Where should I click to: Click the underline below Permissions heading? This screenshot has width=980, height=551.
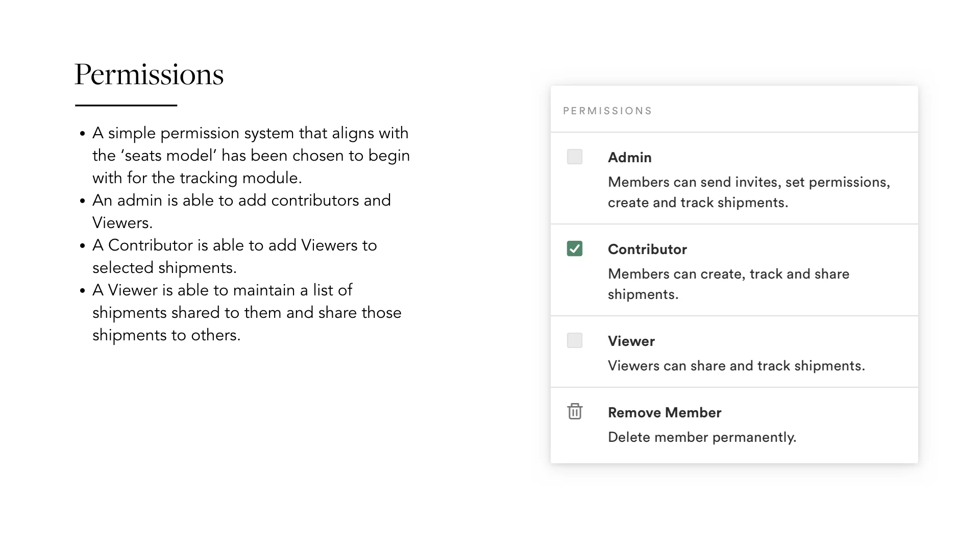click(x=126, y=105)
